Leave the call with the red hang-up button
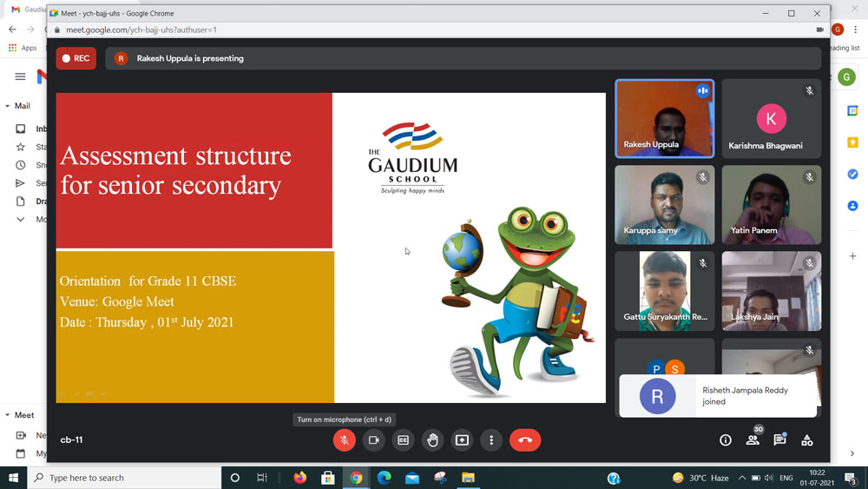The width and height of the screenshot is (868, 489). [525, 440]
